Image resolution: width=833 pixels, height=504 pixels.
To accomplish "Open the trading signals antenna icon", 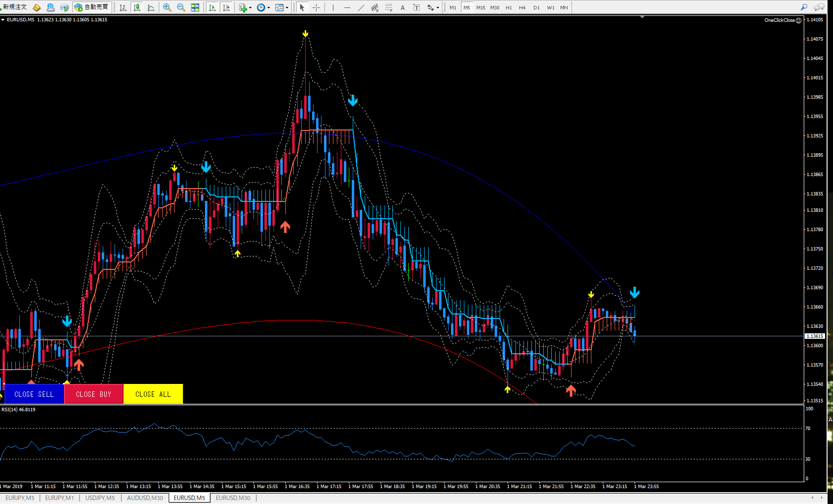I will (64, 7).
